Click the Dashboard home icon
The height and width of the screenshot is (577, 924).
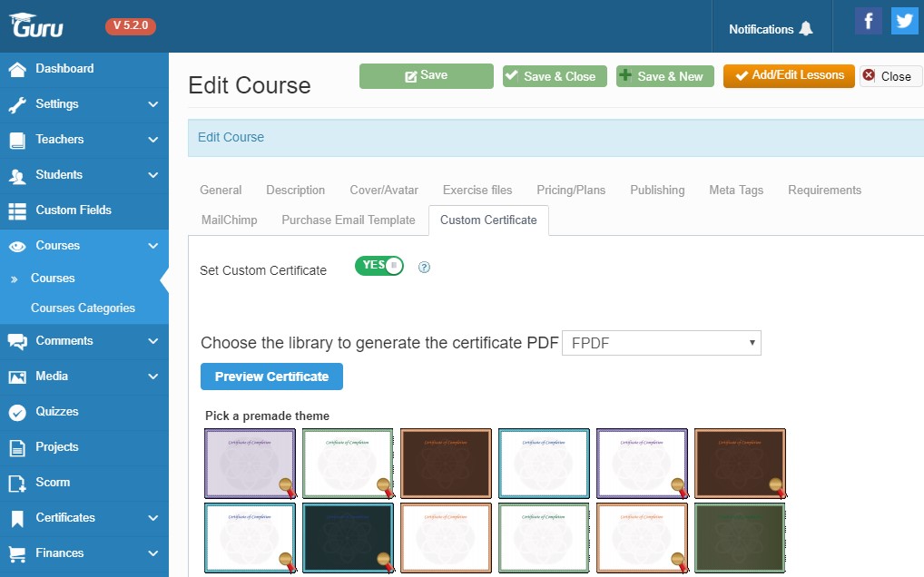click(17, 69)
